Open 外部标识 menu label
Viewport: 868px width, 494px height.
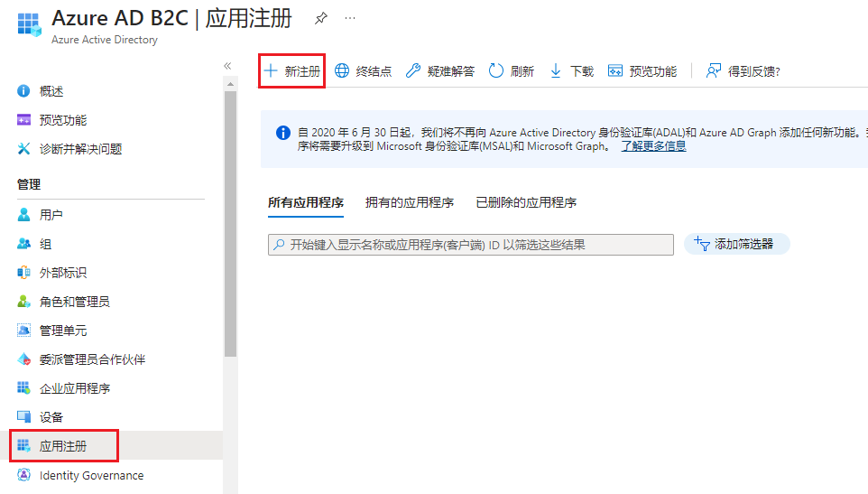click(63, 273)
